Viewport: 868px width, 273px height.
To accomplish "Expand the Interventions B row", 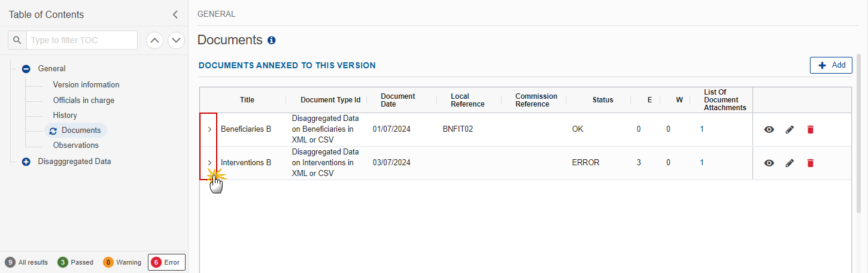I will pyautogui.click(x=210, y=163).
